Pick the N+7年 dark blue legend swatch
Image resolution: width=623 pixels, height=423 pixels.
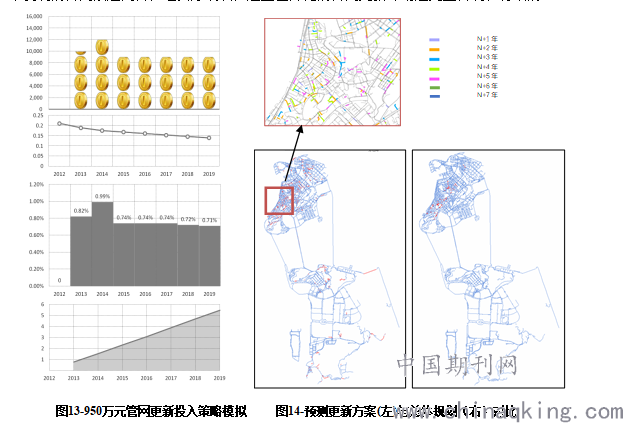pos(434,97)
